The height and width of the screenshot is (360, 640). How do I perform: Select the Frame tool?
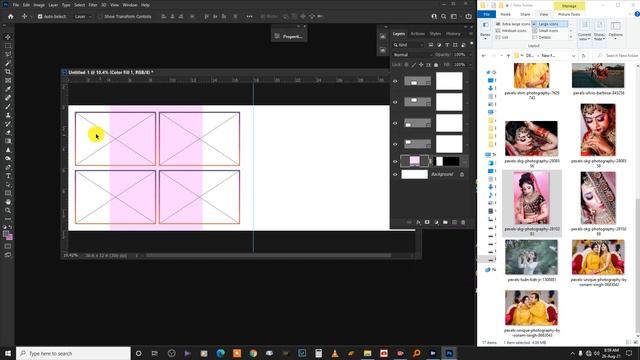click(8, 80)
